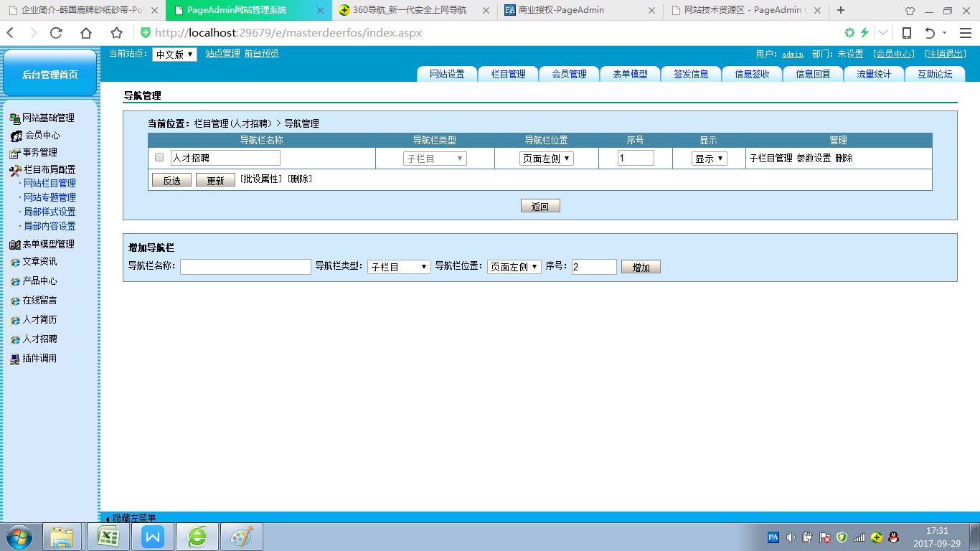Open the browser hamburger menu icon
The height and width of the screenshot is (551, 980).
[965, 33]
